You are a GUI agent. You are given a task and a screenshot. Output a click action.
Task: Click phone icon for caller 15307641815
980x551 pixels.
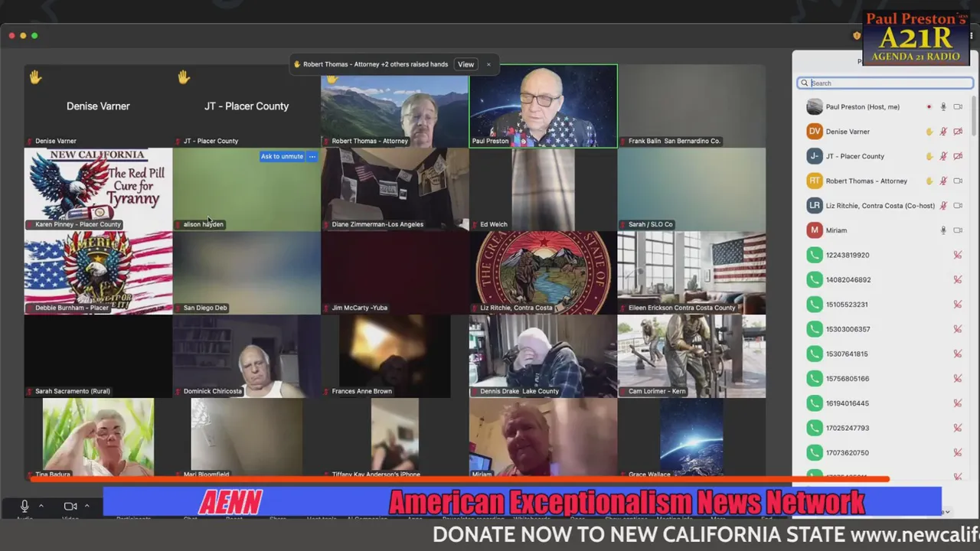[x=815, y=354]
